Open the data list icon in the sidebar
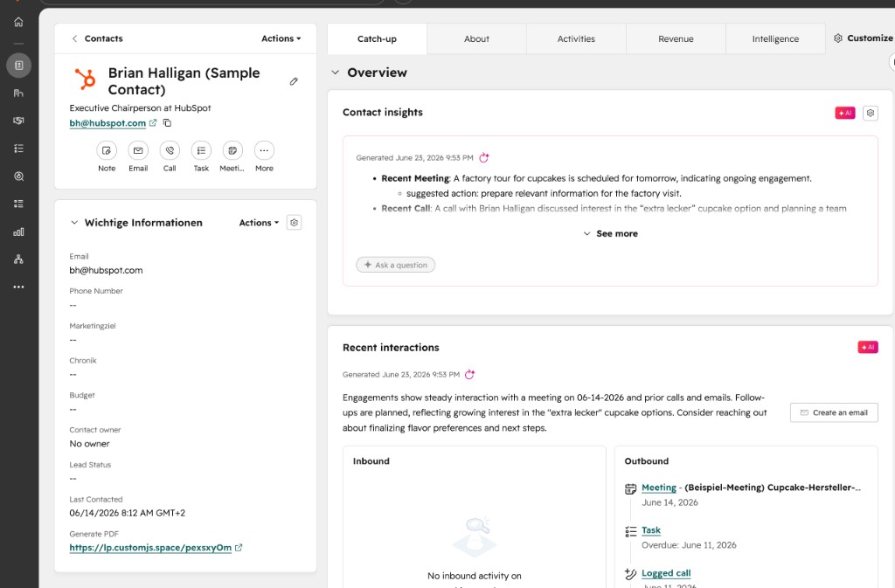Viewport: 895px width, 588px height. 18,204
